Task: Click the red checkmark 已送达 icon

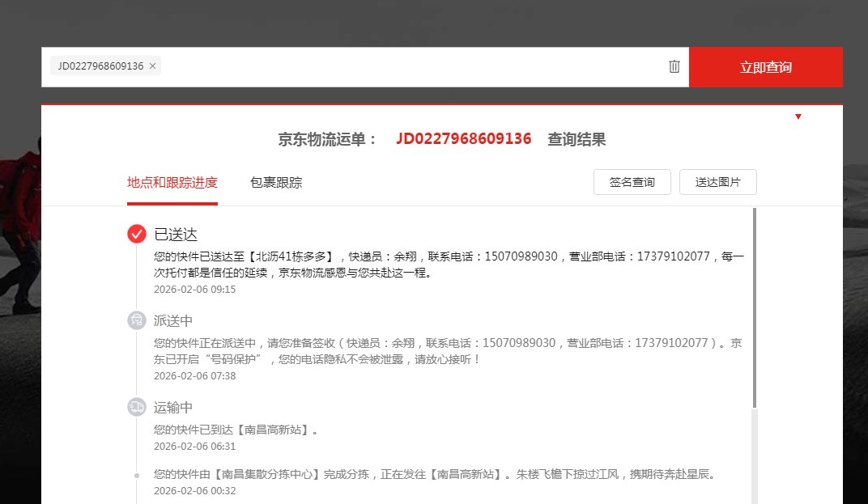Action: (x=137, y=235)
